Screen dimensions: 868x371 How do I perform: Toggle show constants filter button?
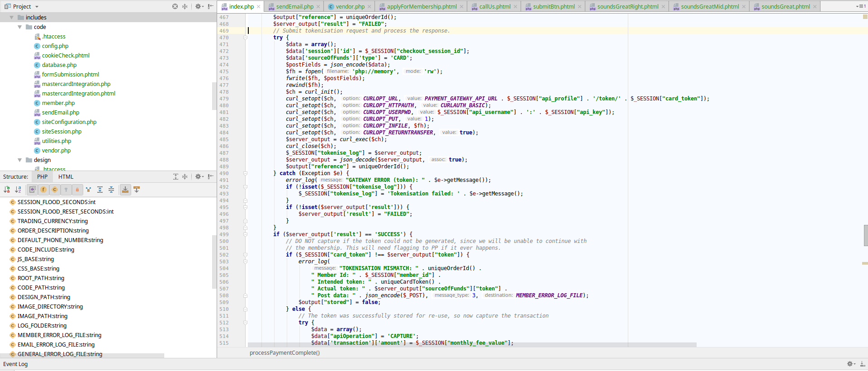(x=55, y=190)
